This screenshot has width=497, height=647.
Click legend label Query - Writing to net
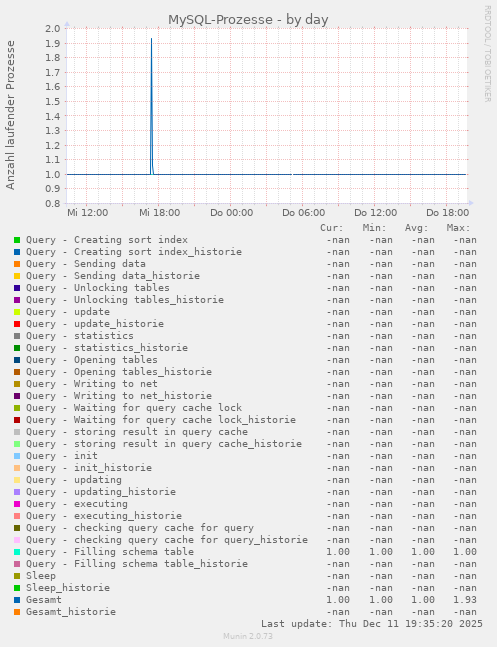pos(92,384)
